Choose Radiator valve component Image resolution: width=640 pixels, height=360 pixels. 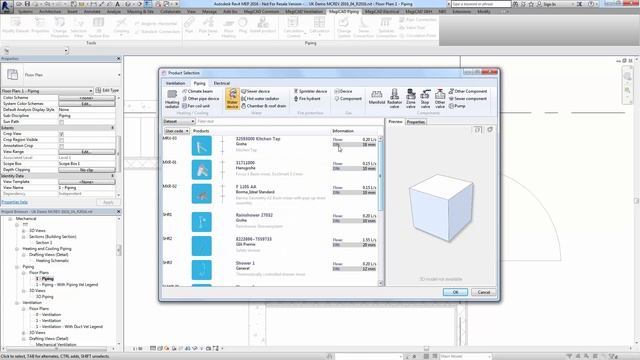point(394,99)
